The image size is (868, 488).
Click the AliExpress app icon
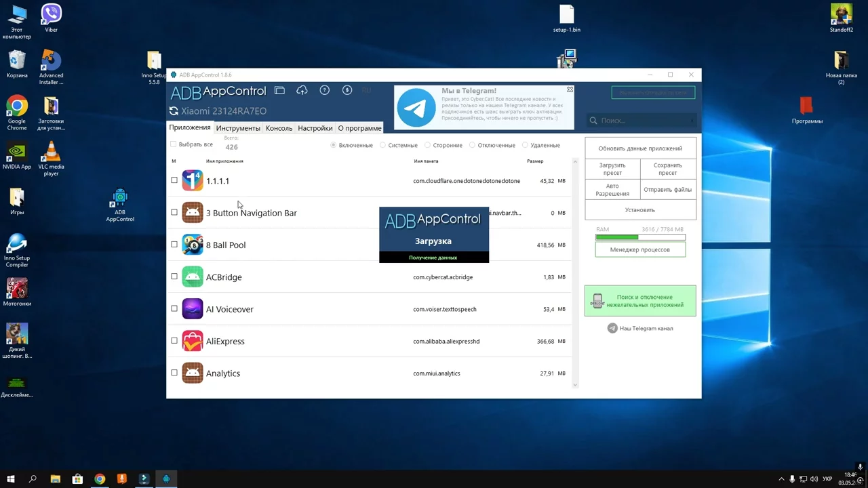point(193,341)
